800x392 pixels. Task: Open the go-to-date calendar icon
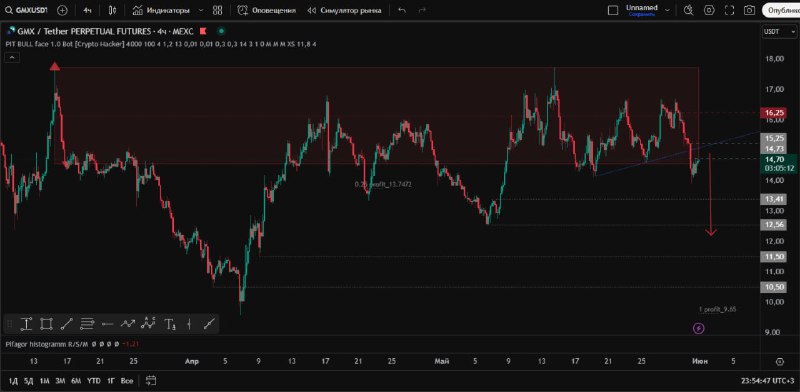(x=151, y=381)
